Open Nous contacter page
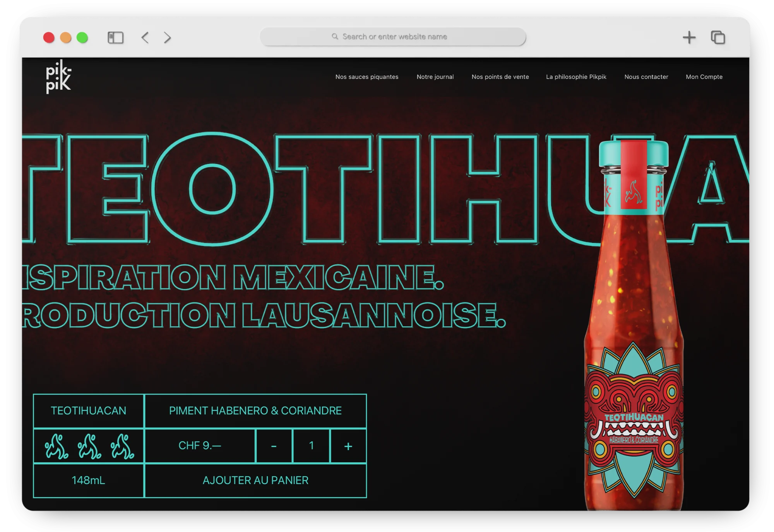Viewport: 774px width, 532px height. point(646,77)
